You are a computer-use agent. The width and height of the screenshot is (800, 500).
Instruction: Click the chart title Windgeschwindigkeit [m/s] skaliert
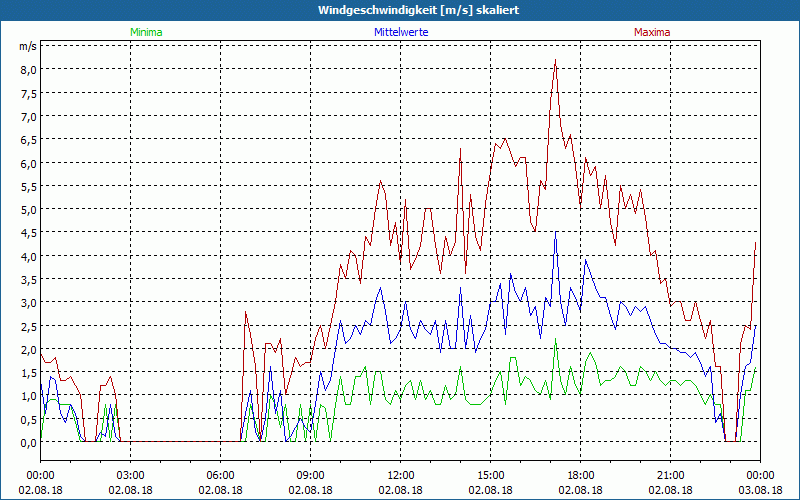pyautogui.click(x=418, y=10)
